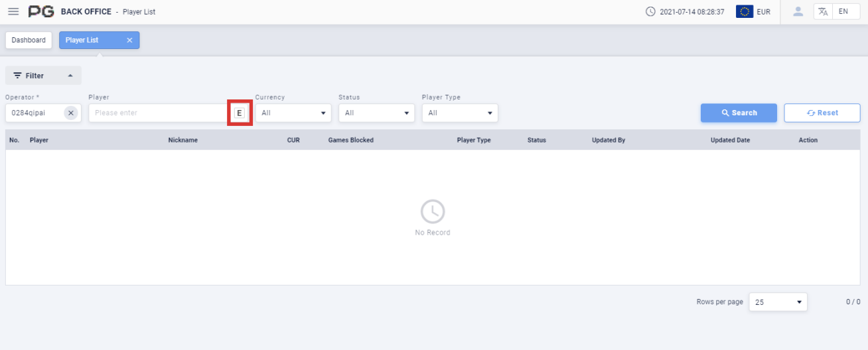The image size is (868, 350).
Task: Open the user profile icon
Action: 798,12
